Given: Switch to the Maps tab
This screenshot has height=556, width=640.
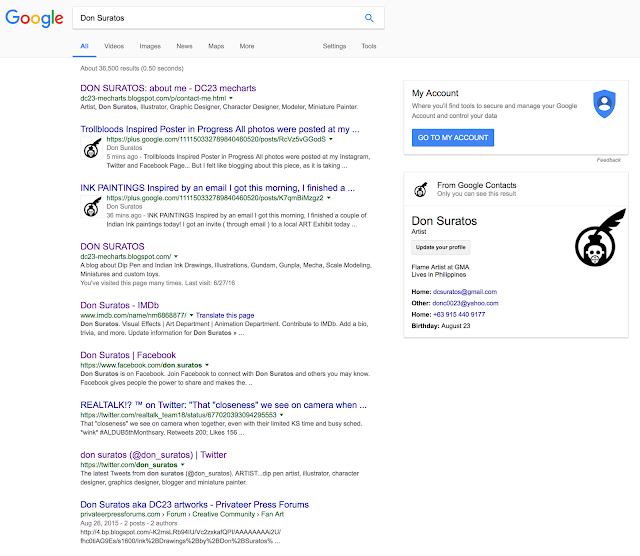Looking at the screenshot, I should point(216,46).
